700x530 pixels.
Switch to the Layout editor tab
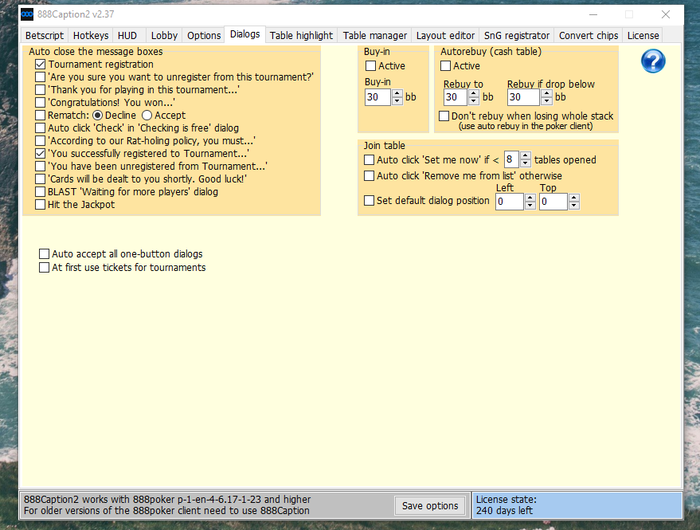tap(445, 36)
